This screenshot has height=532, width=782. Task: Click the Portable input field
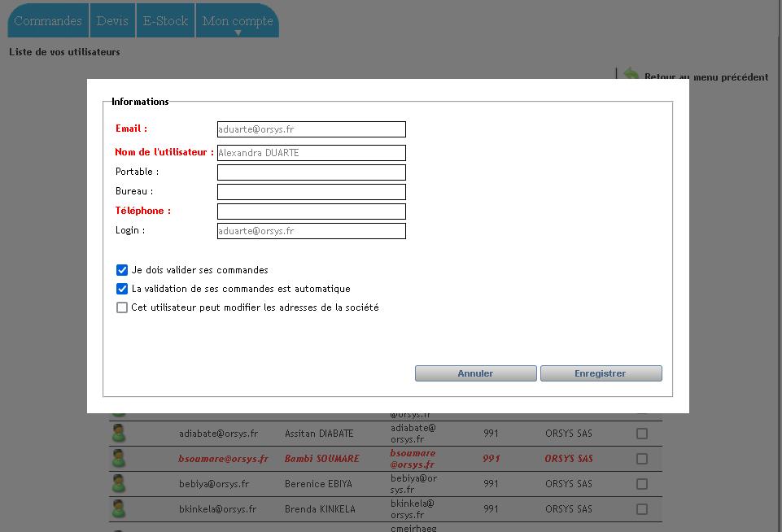tap(311, 172)
